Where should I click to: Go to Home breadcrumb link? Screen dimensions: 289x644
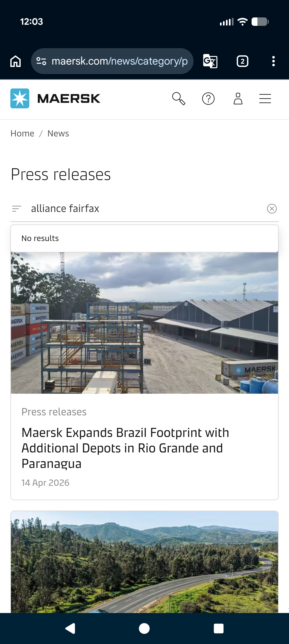coord(22,133)
